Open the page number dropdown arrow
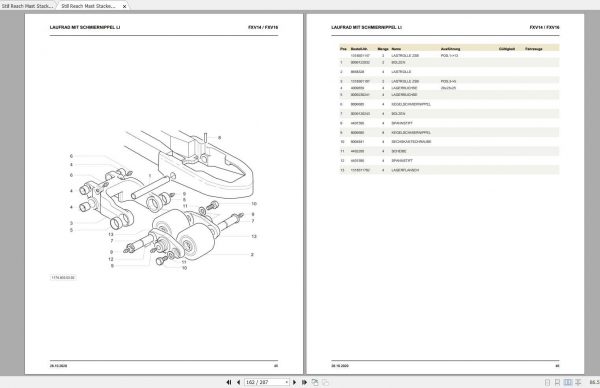Viewport: 600px width, 388px height. point(286,382)
